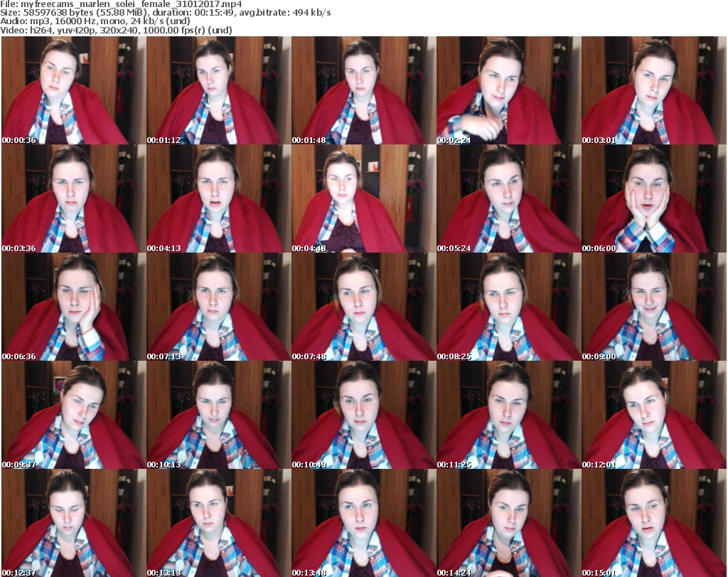Click the 00:07:48 thumbnail
The image size is (728, 577).
click(x=363, y=307)
